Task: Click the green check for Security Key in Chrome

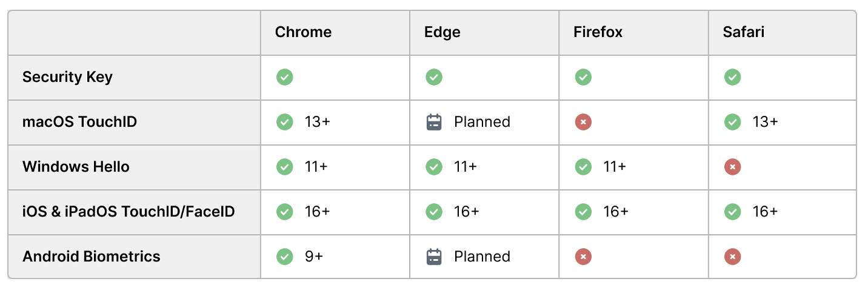Action: tap(284, 77)
